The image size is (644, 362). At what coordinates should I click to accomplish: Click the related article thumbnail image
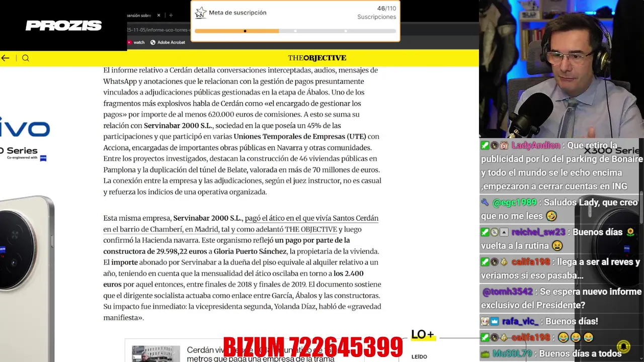coord(156,353)
